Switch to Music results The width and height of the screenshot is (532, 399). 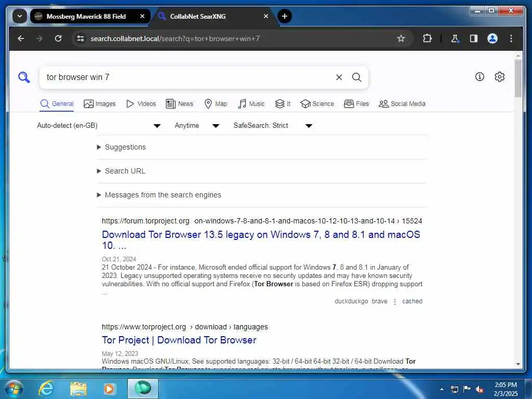tap(251, 104)
